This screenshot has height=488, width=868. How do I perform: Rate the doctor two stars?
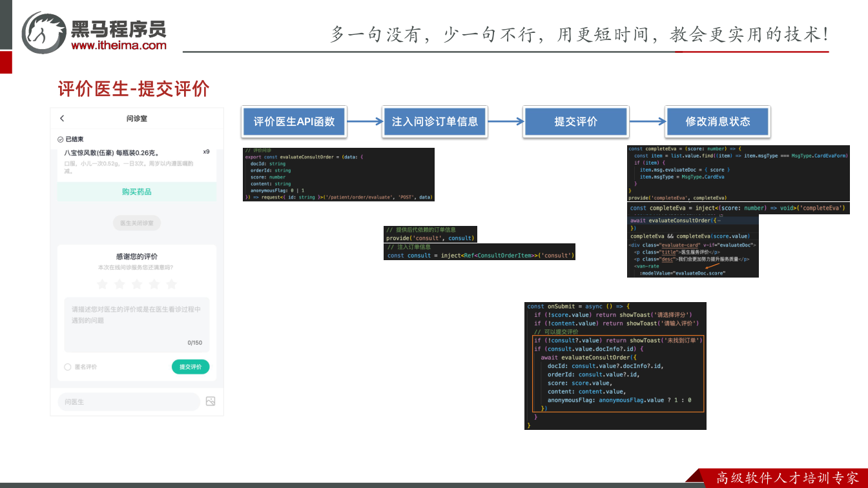click(119, 284)
